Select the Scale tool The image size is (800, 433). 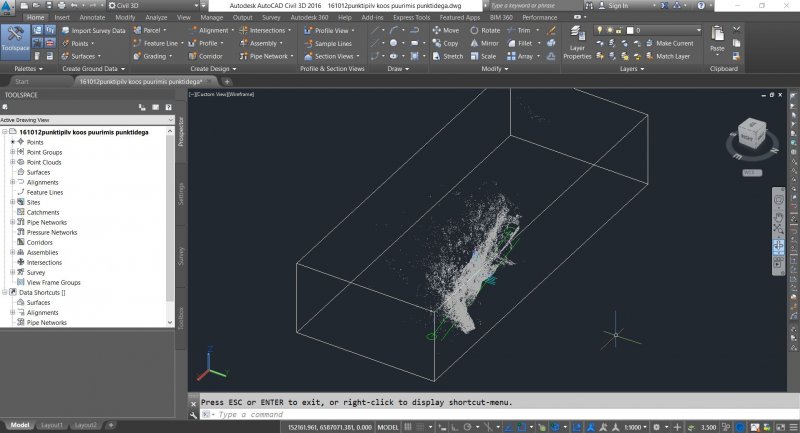pos(483,56)
